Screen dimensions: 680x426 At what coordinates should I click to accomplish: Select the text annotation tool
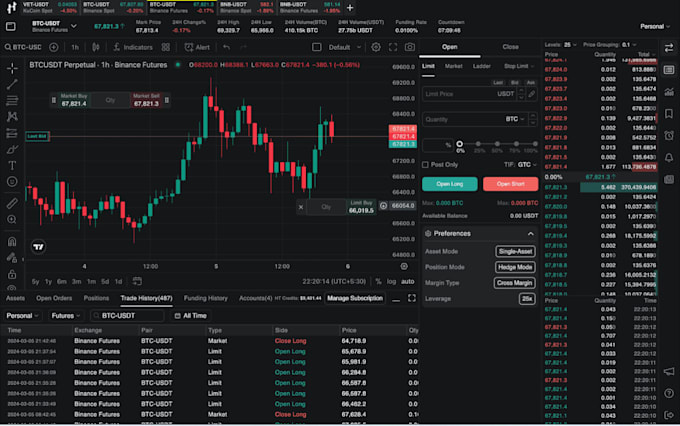click(12, 165)
